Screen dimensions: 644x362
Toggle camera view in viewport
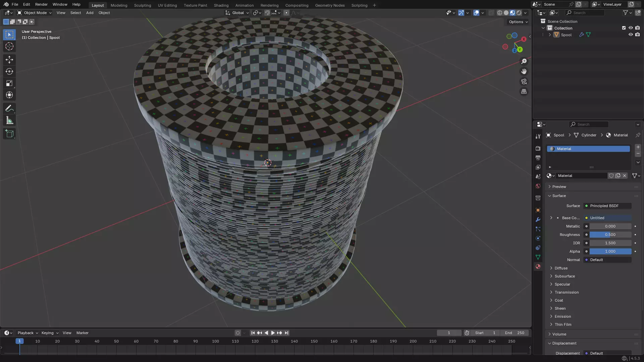[x=524, y=81]
